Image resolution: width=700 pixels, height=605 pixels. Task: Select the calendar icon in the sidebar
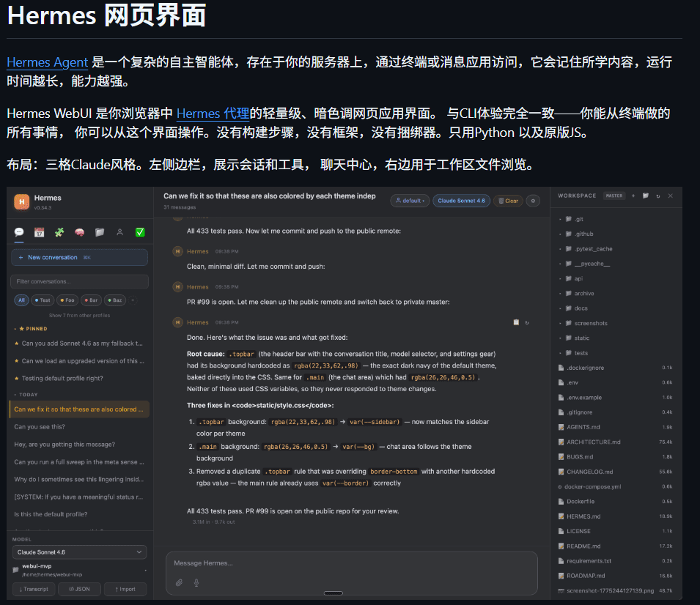point(39,232)
